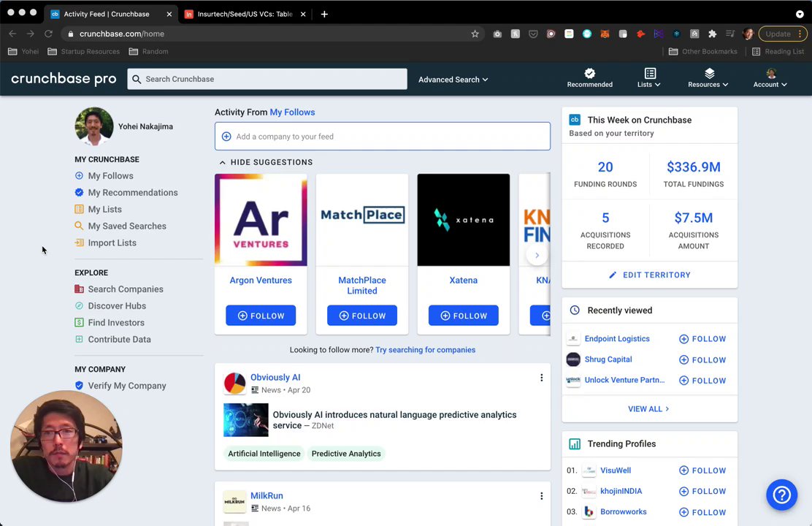This screenshot has height=526, width=812.
Task: Open Obviously AI news article headline
Action: pyautogui.click(x=394, y=420)
